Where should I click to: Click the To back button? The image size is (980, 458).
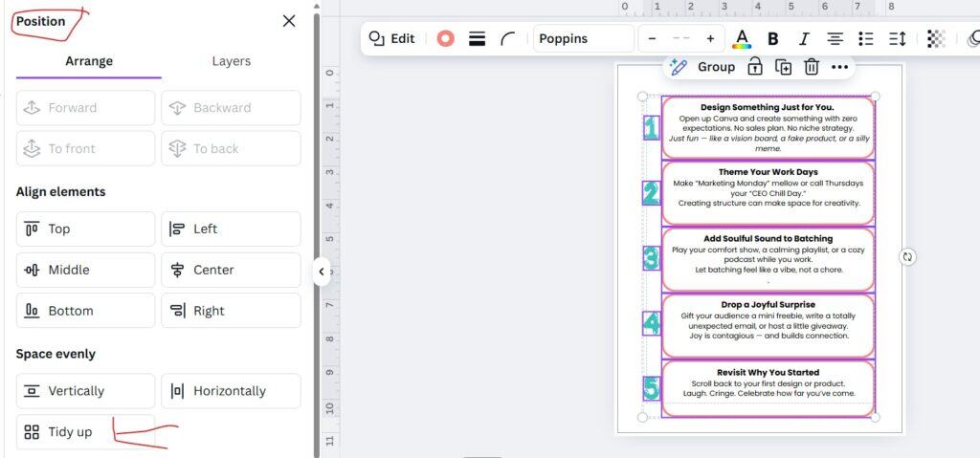pos(232,149)
